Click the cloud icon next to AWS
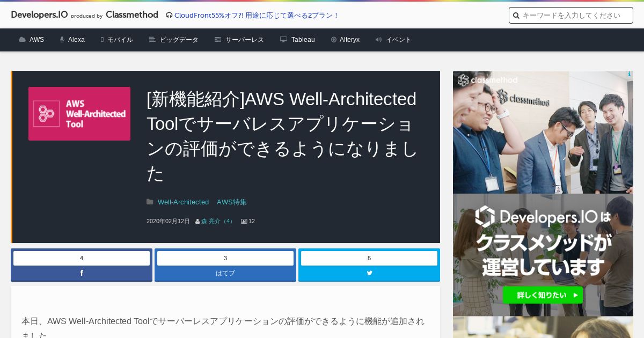The image size is (644, 338). click(x=22, y=40)
